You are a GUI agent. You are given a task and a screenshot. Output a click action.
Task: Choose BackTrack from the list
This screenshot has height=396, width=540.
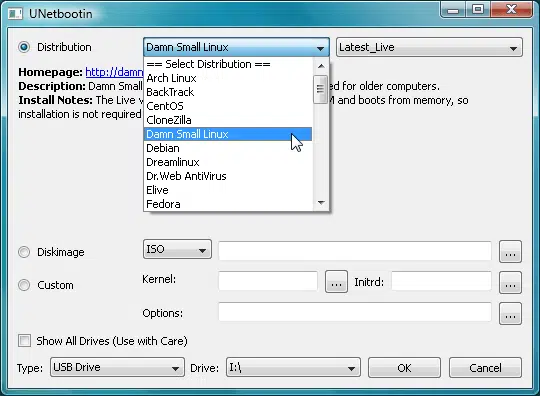[x=228, y=92]
